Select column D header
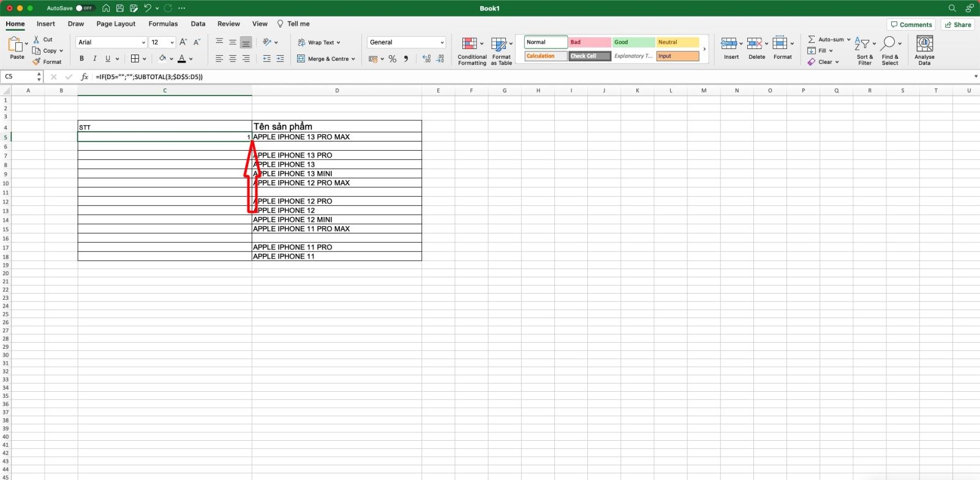Screen dimensions: 980x480 pos(337,91)
